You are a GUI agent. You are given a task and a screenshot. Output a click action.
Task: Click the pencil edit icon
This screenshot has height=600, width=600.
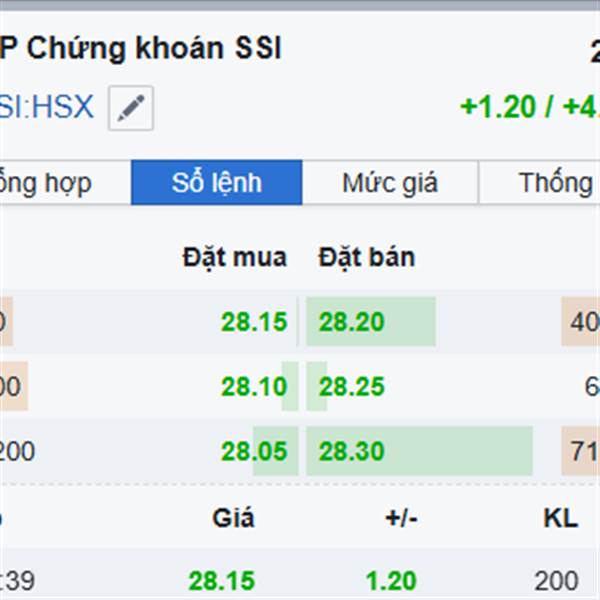click(x=131, y=108)
